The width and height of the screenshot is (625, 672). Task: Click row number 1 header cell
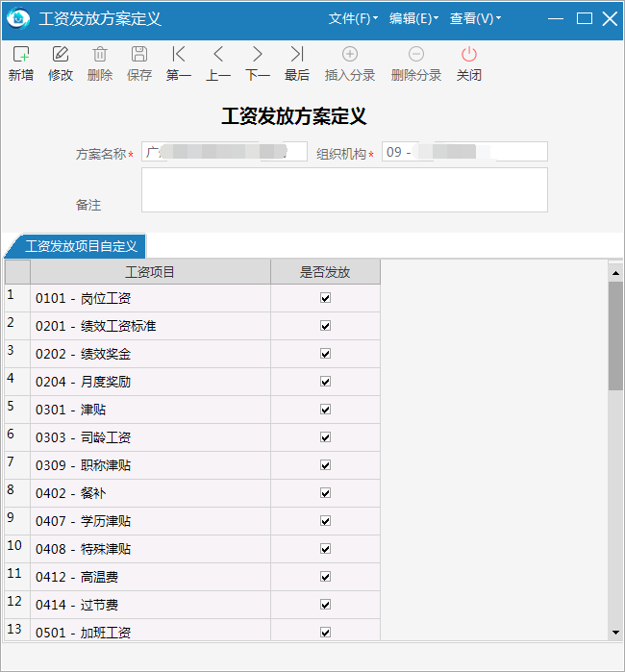click(x=17, y=298)
